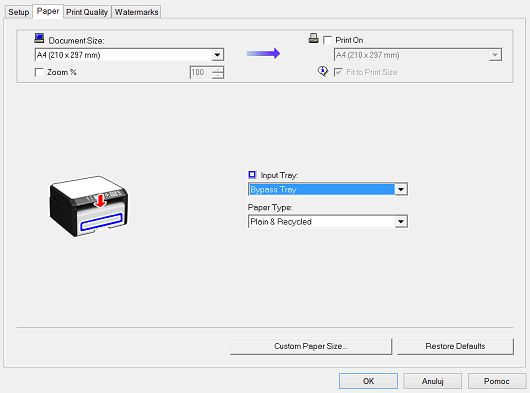Image resolution: width=530 pixels, height=393 pixels.
Task: Go to the Watermarks tab
Action: [x=136, y=12]
